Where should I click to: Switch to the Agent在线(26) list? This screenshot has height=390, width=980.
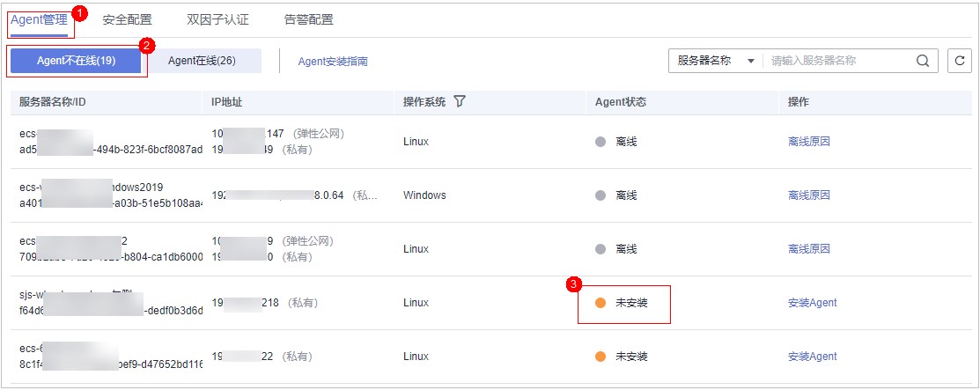(202, 61)
